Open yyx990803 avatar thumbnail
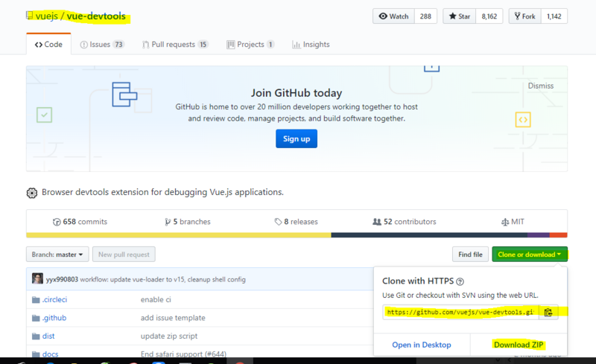This screenshot has width=596, height=364. [38, 278]
